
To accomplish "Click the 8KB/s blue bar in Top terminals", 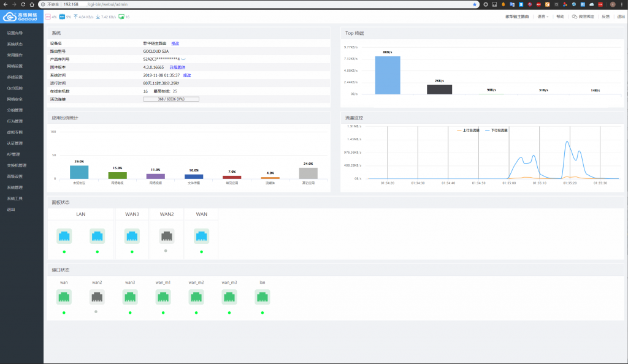I will [388, 75].
